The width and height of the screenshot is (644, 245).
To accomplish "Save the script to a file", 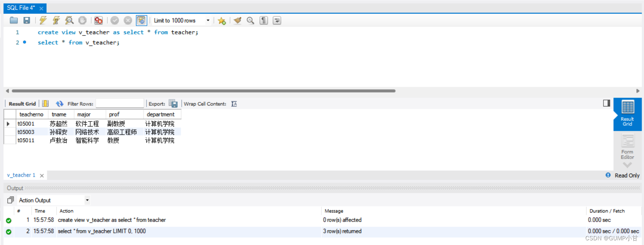I will tap(27, 20).
